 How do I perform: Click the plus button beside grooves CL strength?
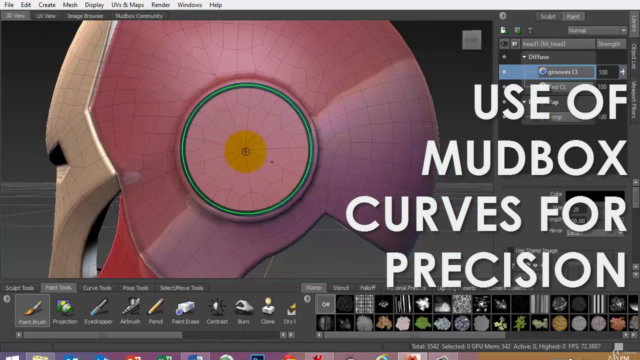[622, 72]
